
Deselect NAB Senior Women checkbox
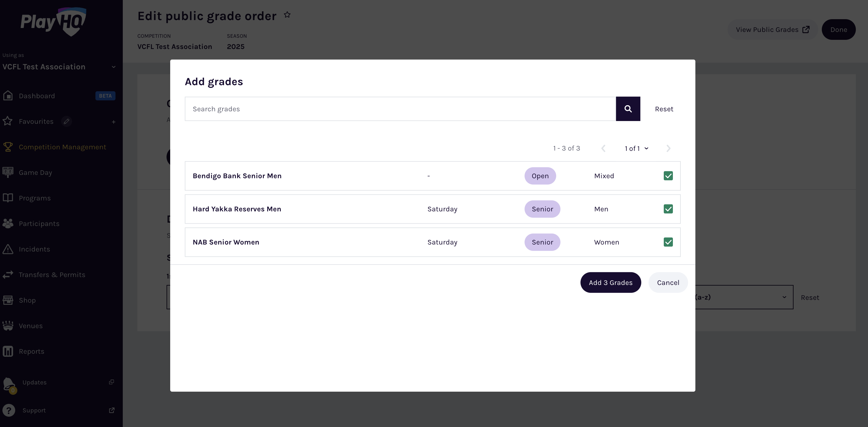coord(668,242)
